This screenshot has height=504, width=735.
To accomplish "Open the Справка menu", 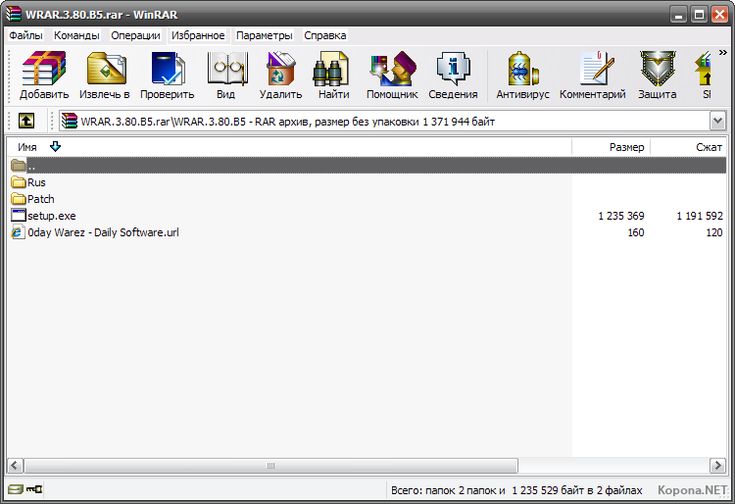I will tap(325, 35).
